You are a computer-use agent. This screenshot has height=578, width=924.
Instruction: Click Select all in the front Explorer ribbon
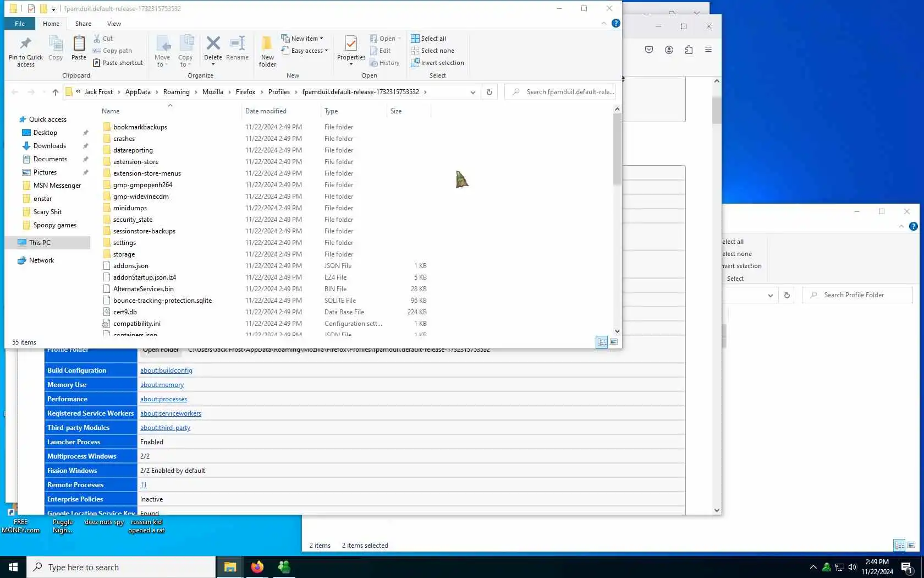428,39
